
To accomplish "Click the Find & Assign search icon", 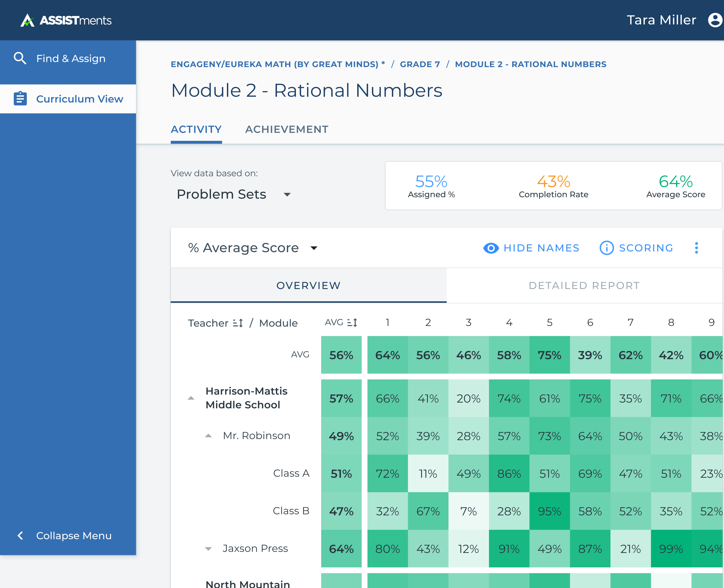I will pyautogui.click(x=20, y=58).
